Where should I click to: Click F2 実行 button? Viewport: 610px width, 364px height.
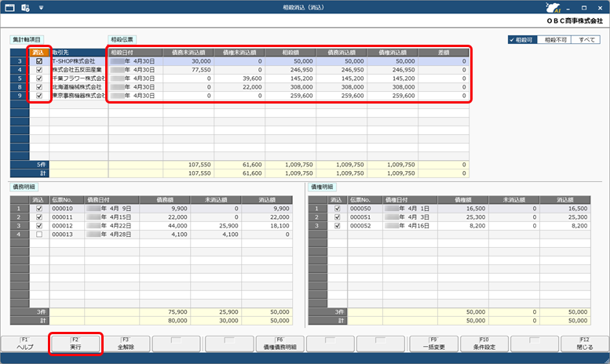[75, 344]
